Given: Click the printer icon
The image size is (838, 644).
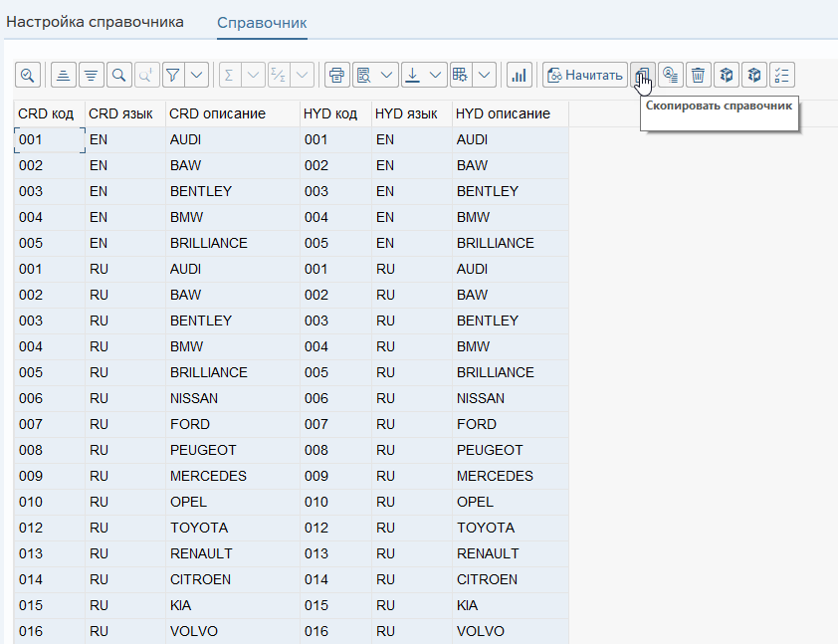Looking at the screenshot, I should (x=336, y=75).
